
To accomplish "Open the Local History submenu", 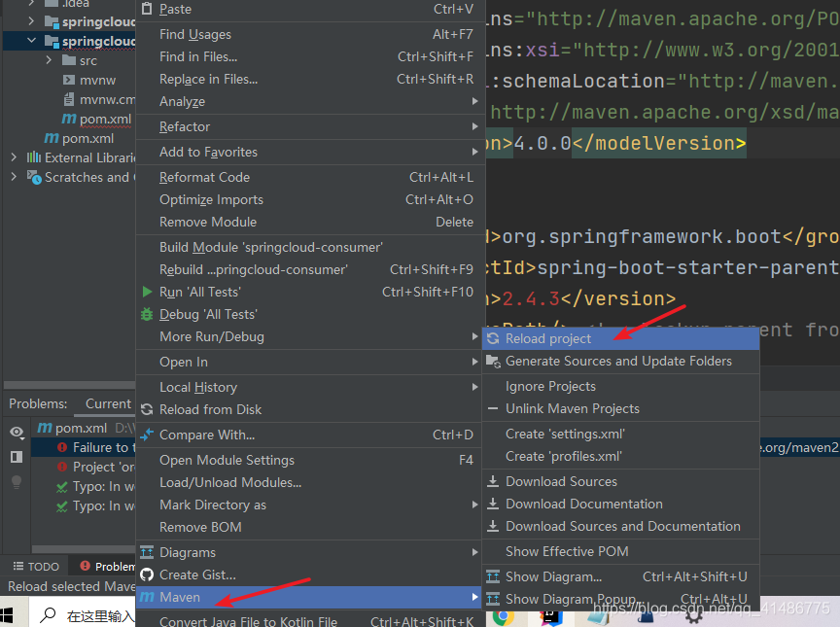I will (x=311, y=387).
